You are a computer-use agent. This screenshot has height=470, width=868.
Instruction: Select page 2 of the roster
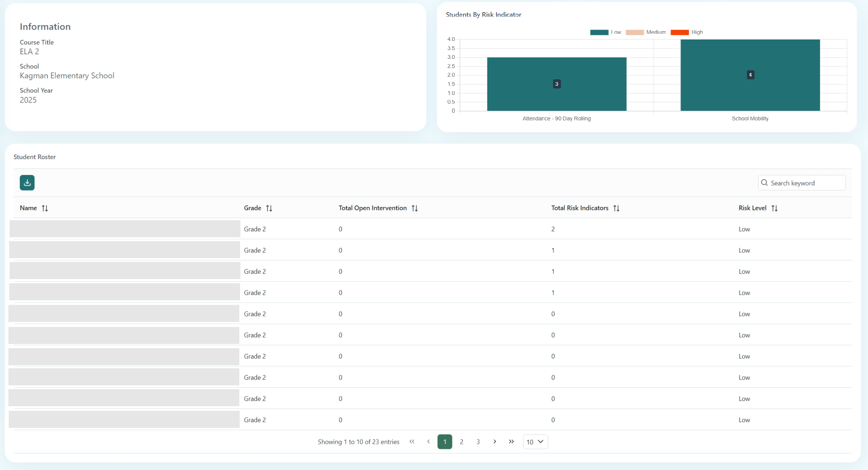pos(462,442)
